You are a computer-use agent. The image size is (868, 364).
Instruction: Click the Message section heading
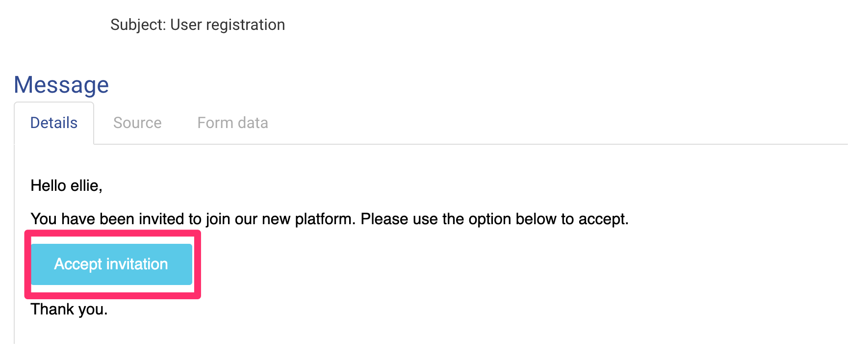(x=61, y=85)
